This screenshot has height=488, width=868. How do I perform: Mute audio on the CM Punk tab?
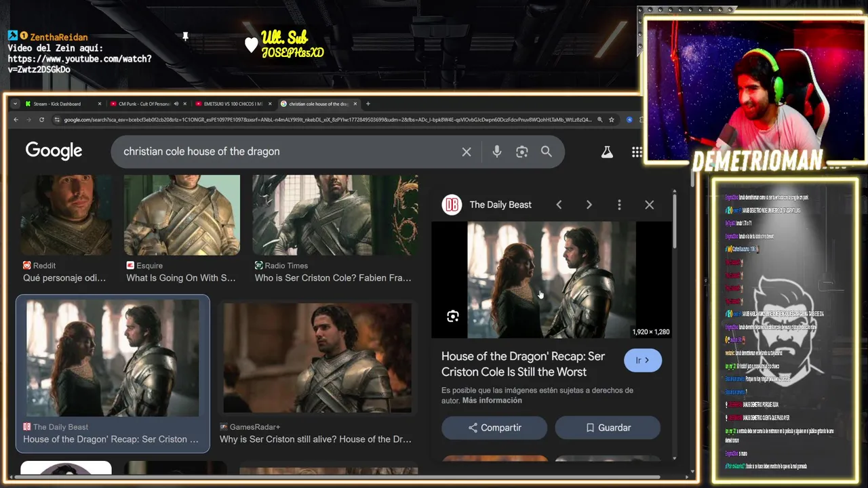176,104
